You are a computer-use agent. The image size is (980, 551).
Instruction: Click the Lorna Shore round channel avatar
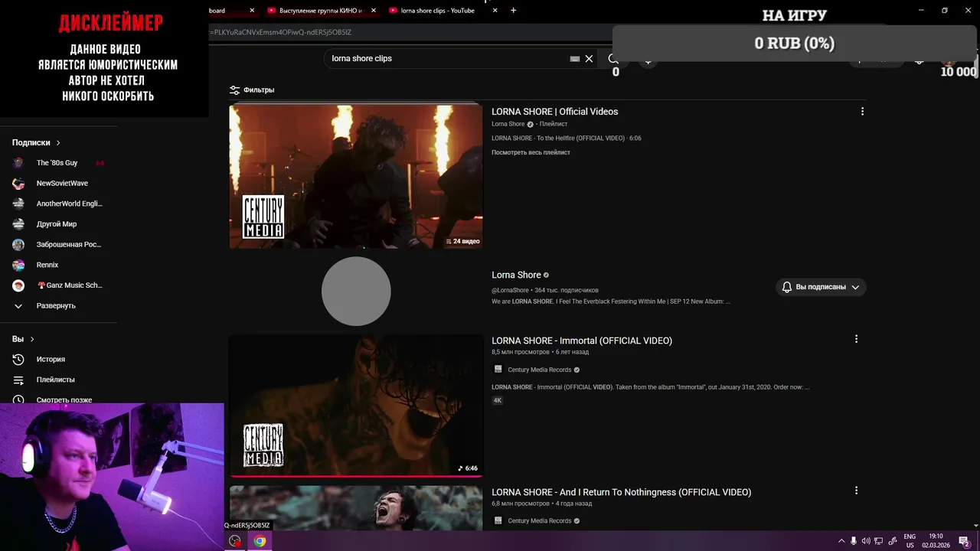(356, 291)
